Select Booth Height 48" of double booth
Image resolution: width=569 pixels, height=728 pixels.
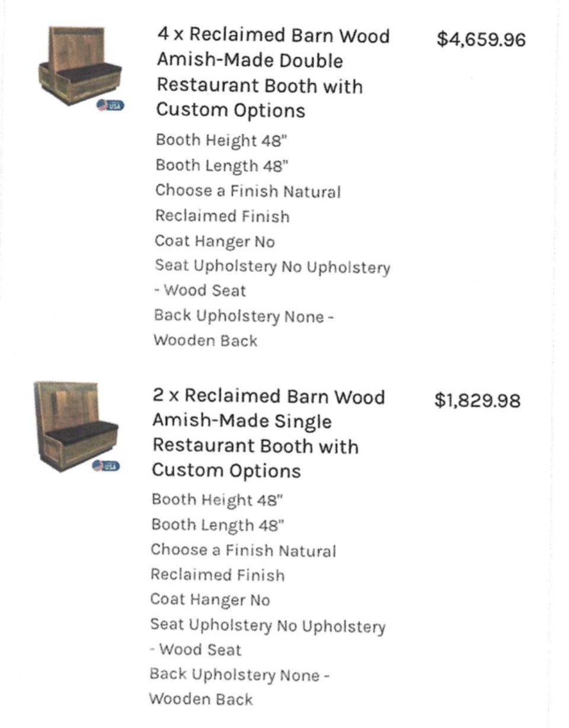click(221, 141)
